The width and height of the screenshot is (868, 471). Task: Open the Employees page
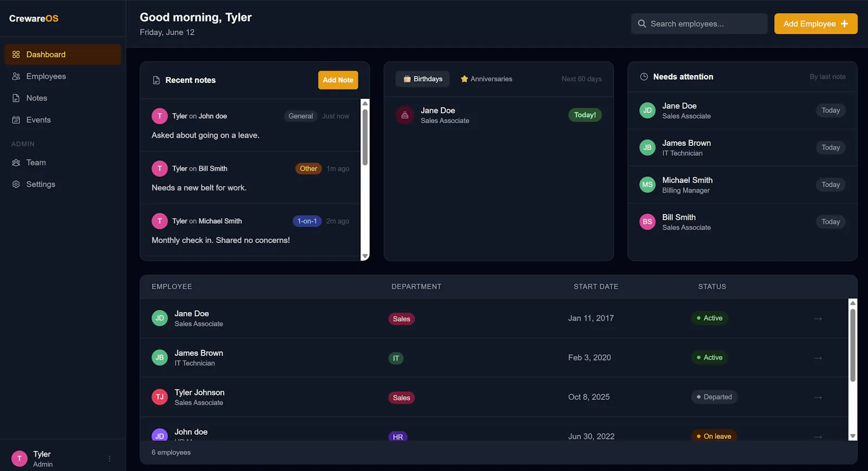tap(63, 77)
